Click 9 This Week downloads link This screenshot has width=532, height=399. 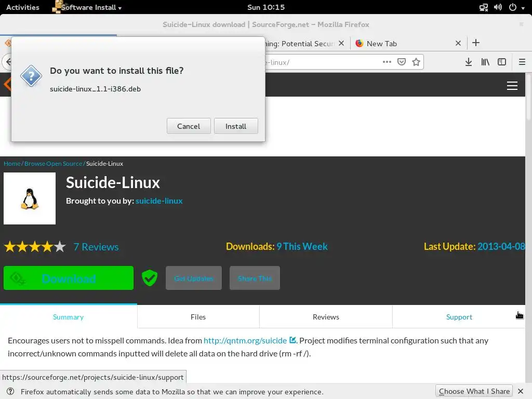click(x=302, y=246)
